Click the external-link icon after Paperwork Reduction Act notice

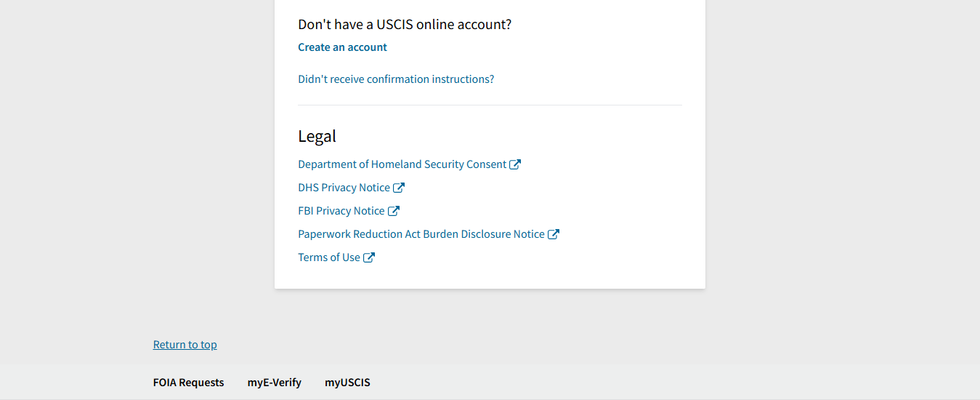(x=554, y=234)
